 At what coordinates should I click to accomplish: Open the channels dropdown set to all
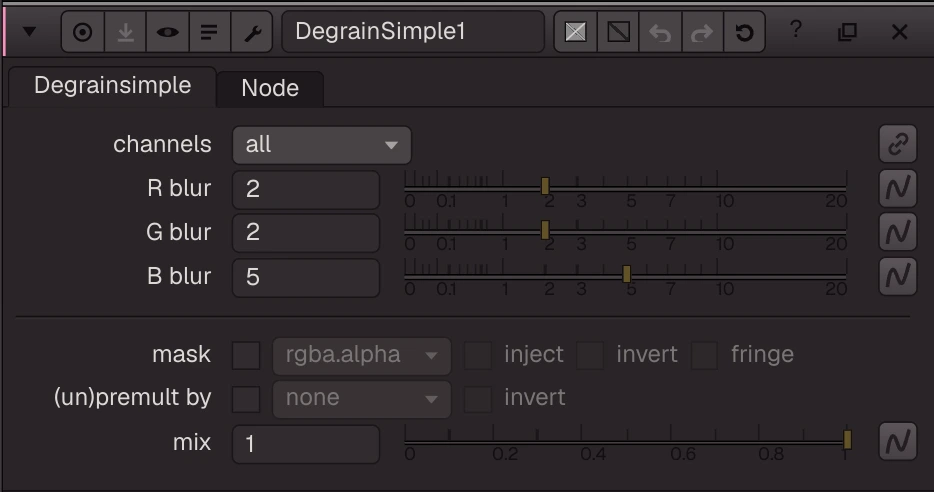[322, 145]
